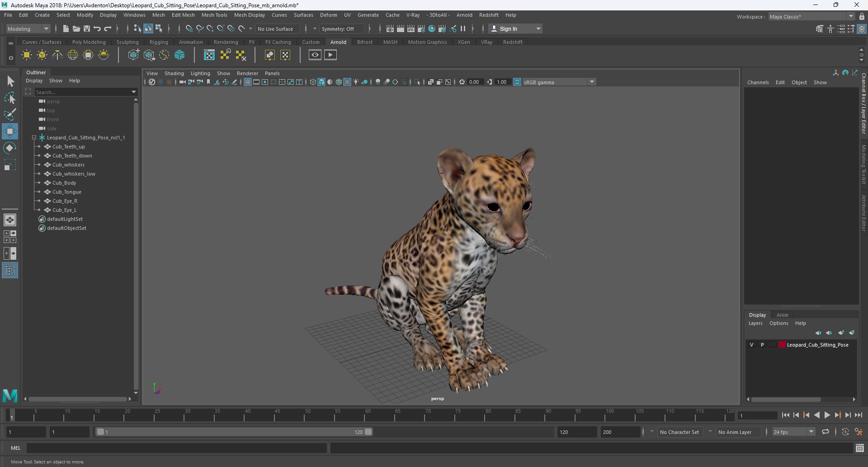Viewport: 868px width, 467px height.
Task: Click the Snap to curves icon
Action: 200,29
